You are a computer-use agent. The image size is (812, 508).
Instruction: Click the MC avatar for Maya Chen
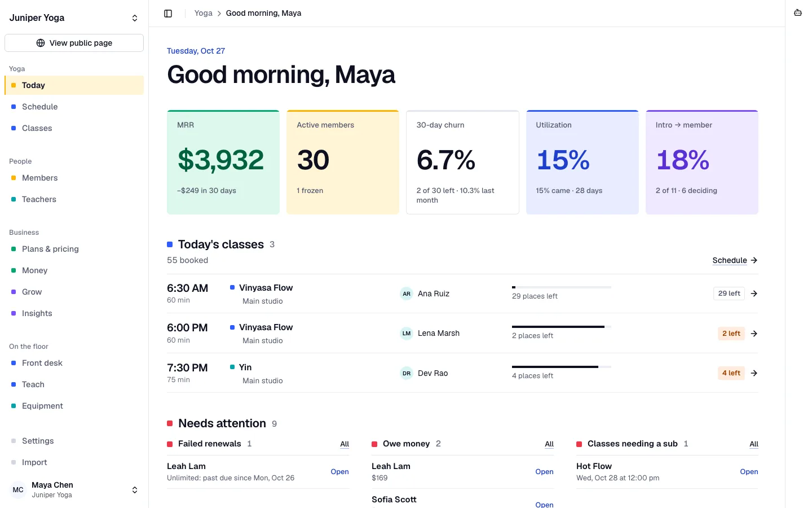(x=18, y=490)
